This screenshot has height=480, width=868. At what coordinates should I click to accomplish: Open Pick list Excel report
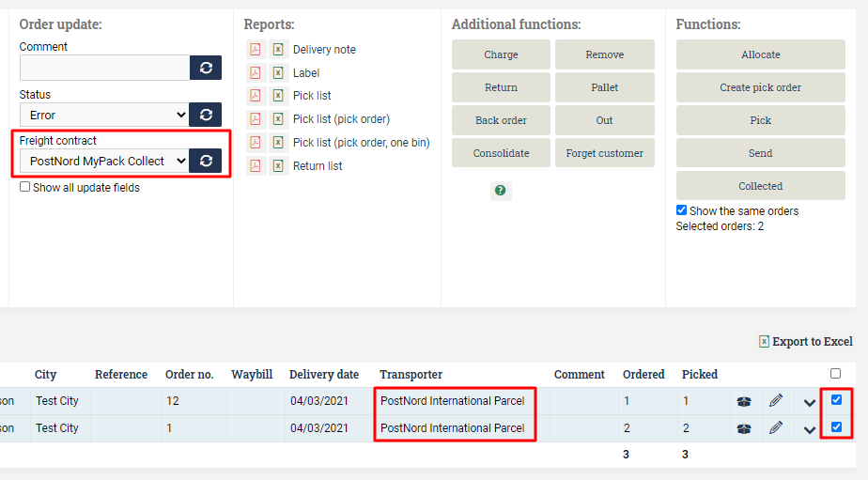pyautogui.click(x=278, y=95)
